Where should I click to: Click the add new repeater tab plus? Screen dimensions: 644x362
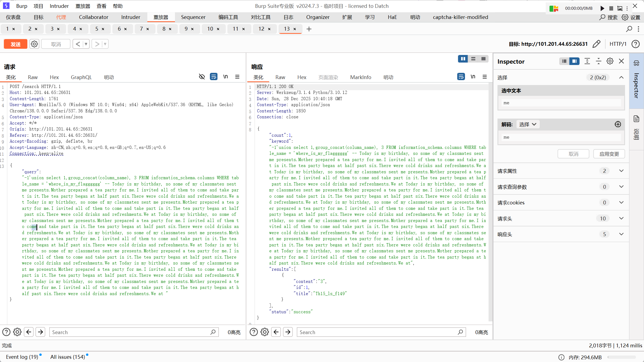tap(309, 29)
